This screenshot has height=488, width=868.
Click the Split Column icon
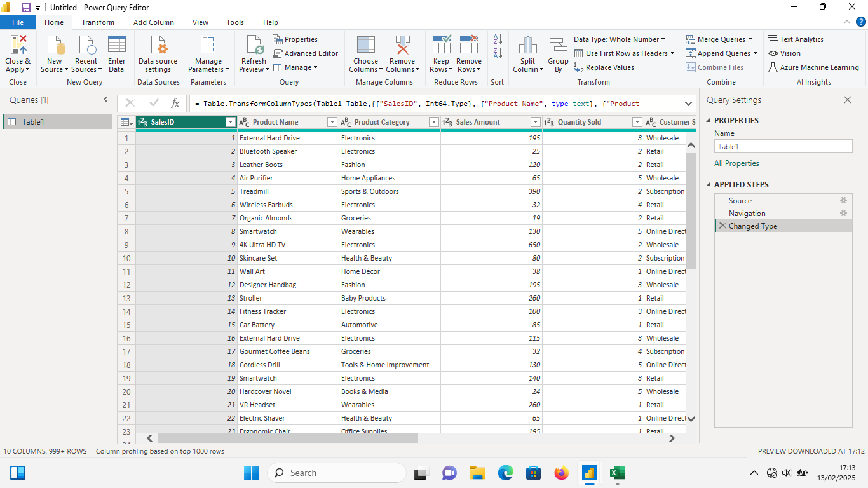[528, 45]
